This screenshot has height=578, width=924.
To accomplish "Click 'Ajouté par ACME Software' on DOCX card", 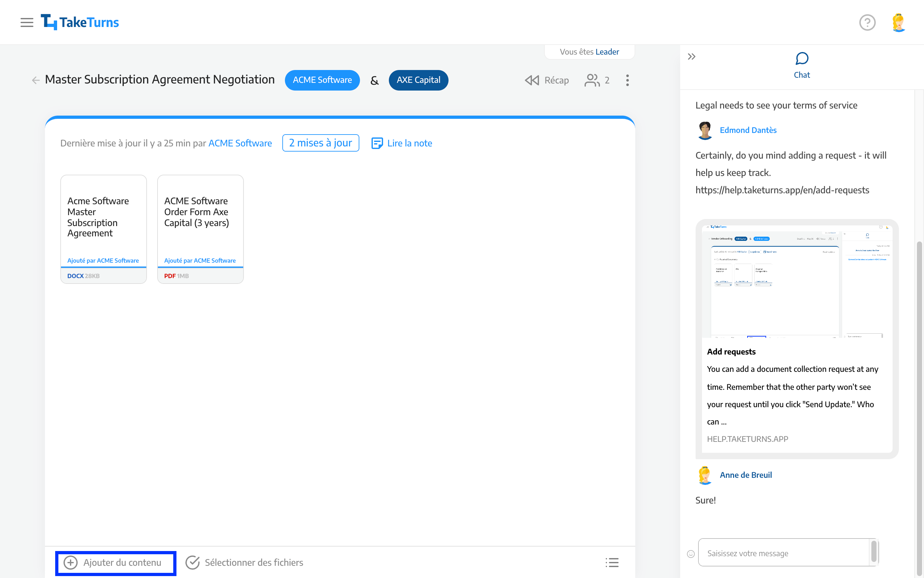I will 103,260.
